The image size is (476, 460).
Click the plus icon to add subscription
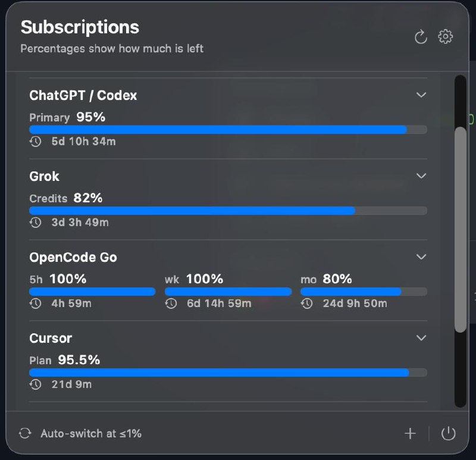click(x=410, y=433)
